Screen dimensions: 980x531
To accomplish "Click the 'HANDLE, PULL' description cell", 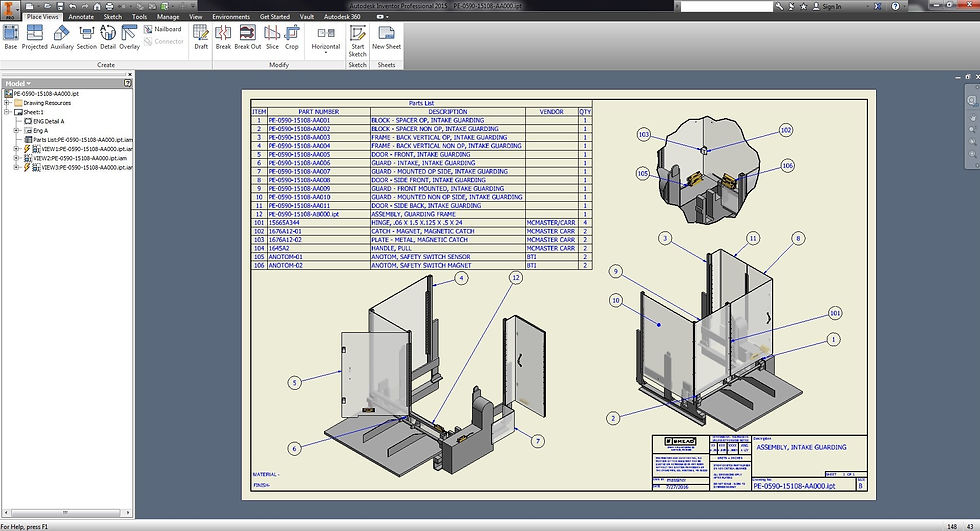I will tap(448, 248).
